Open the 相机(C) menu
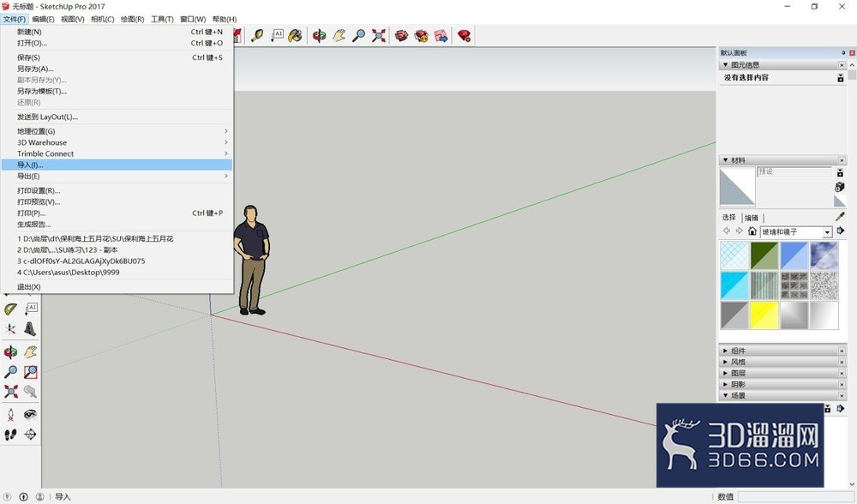Viewport: 857px width, 504px height. click(102, 19)
